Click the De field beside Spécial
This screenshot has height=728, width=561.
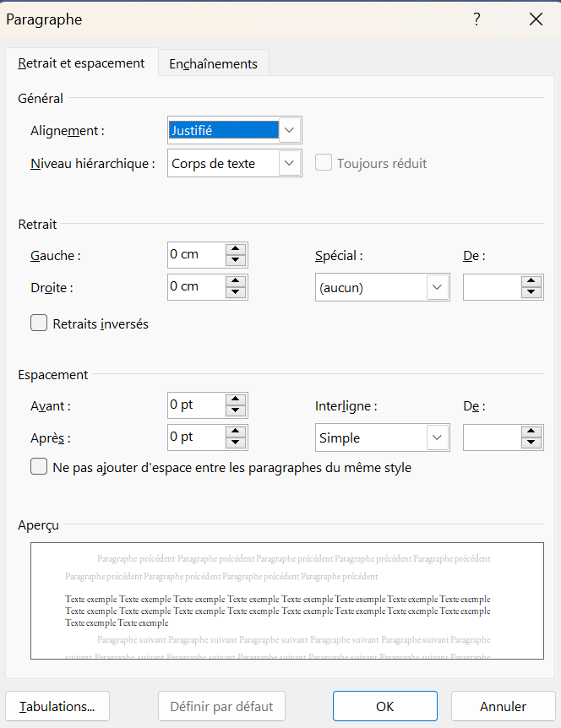(x=493, y=287)
